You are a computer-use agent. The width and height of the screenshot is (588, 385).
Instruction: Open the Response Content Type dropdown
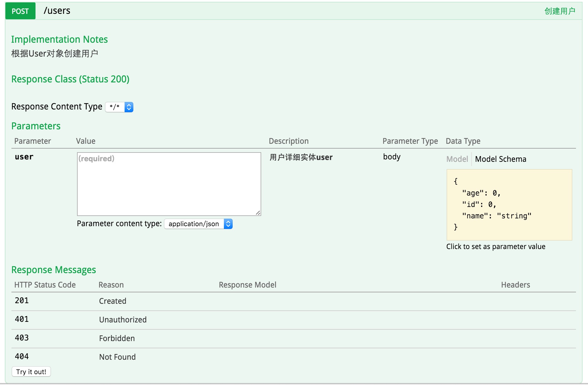(x=115, y=107)
